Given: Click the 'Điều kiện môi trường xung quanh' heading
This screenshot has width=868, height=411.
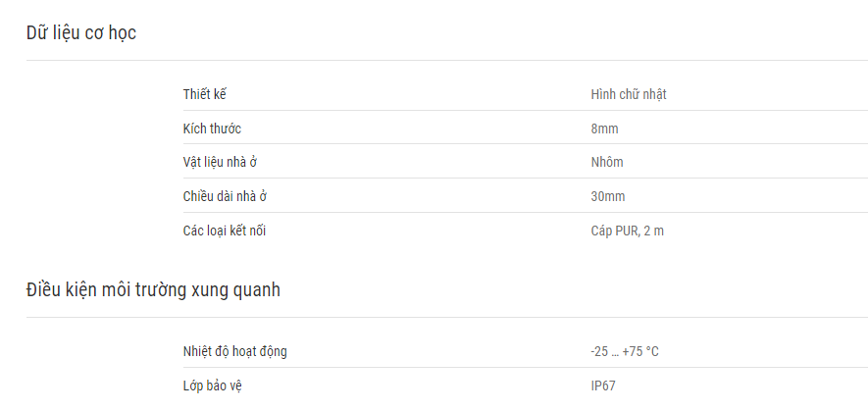Looking at the screenshot, I should [x=153, y=289].
